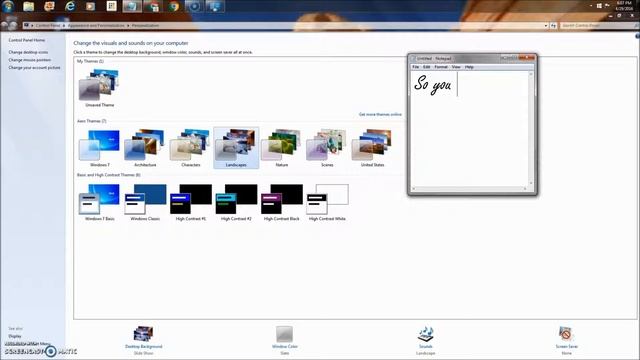The image size is (640, 360).
Task: Click the Forward navigation arrow
Action: [13, 25]
